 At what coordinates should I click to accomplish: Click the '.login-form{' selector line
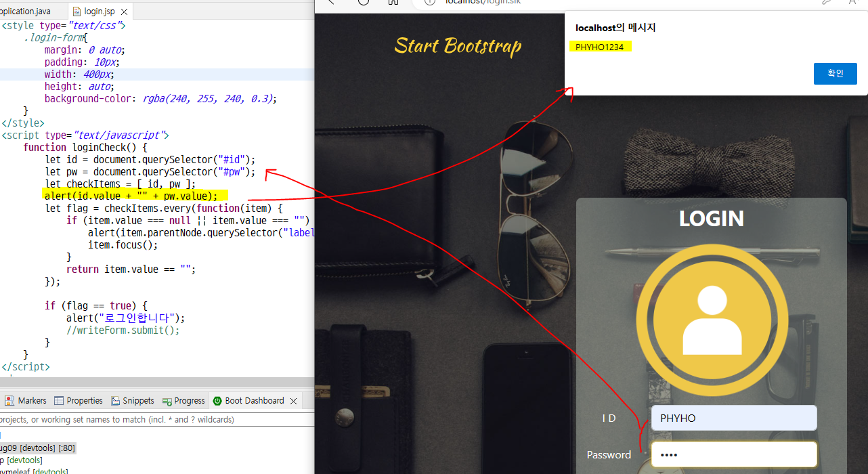56,38
